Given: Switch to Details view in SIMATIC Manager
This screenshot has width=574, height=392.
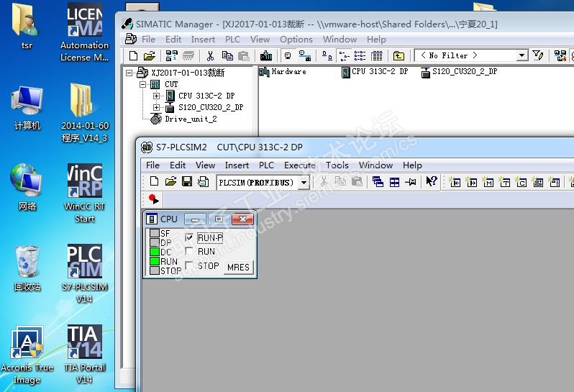Looking at the screenshot, I should pos(377,55).
